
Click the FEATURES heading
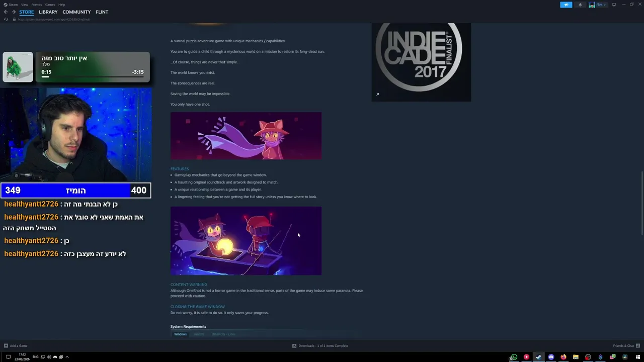[180, 169]
